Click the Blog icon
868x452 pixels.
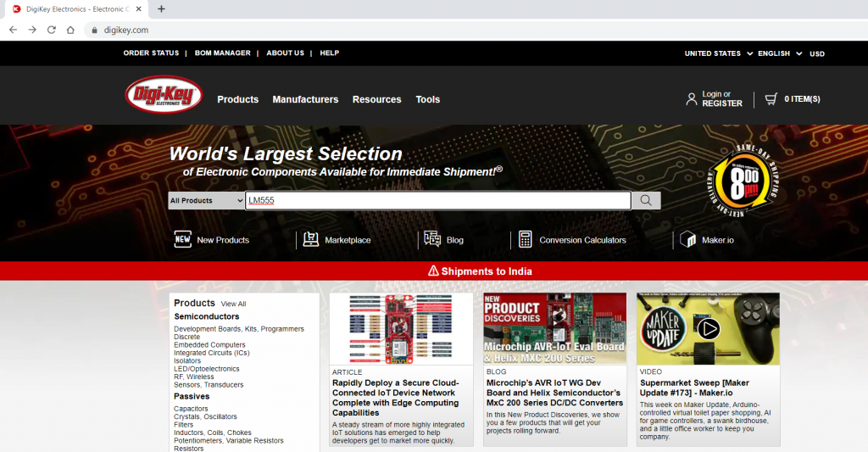click(x=432, y=239)
